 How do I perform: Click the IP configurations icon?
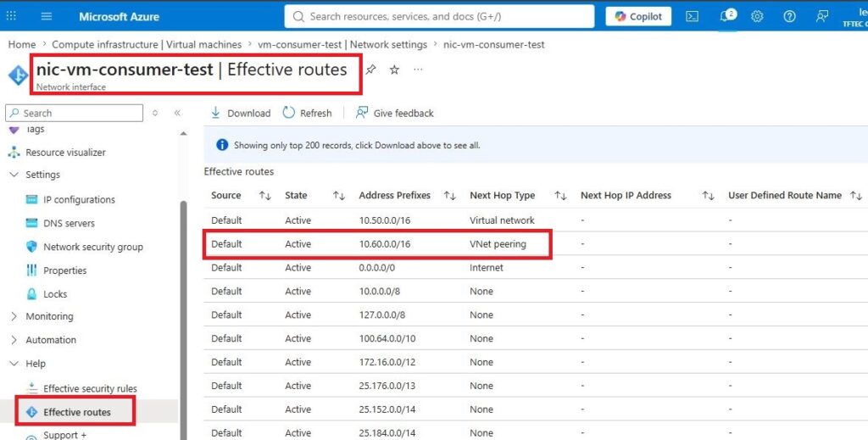tap(31, 200)
